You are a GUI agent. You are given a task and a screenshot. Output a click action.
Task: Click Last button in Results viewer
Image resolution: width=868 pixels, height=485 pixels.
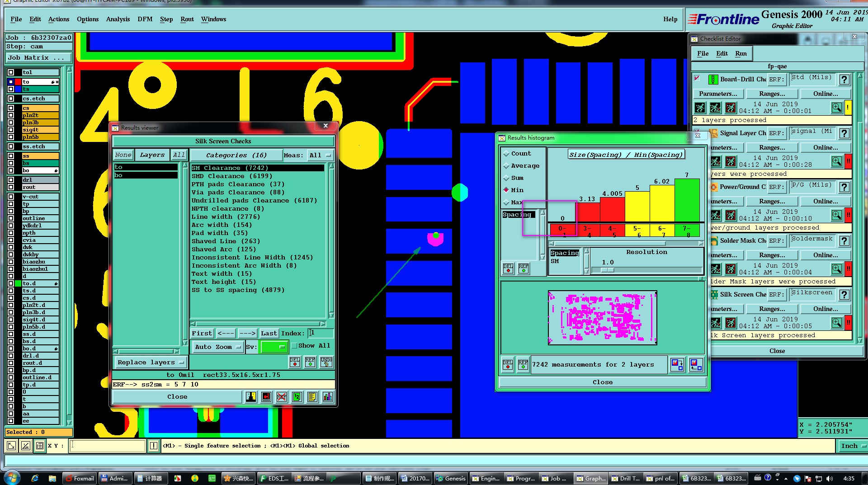tap(269, 334)
